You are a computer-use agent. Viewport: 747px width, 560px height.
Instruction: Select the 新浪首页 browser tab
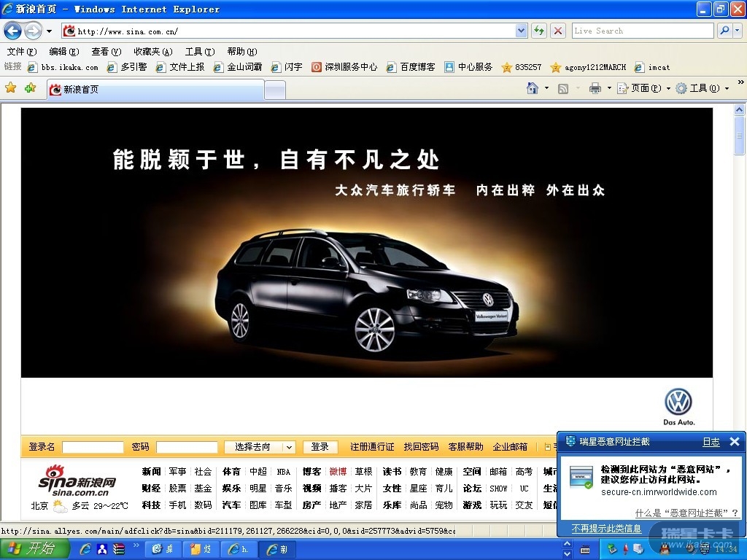(155, 90)
